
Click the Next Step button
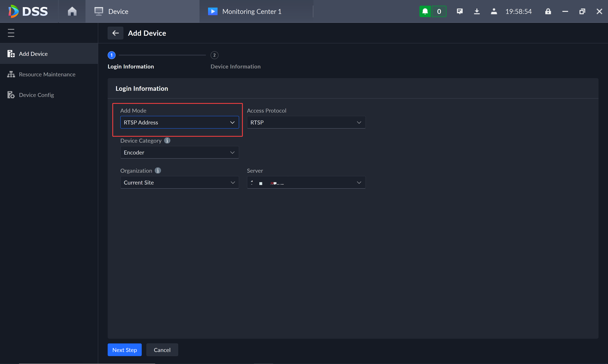[124, 350]
